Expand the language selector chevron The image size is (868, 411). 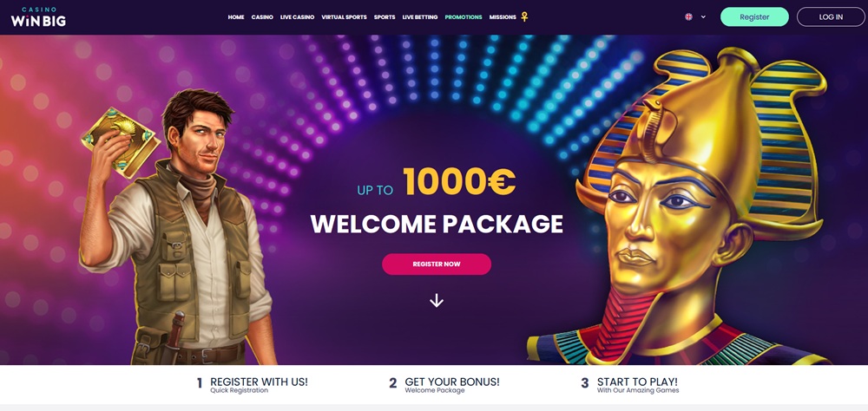click(703, 17)
